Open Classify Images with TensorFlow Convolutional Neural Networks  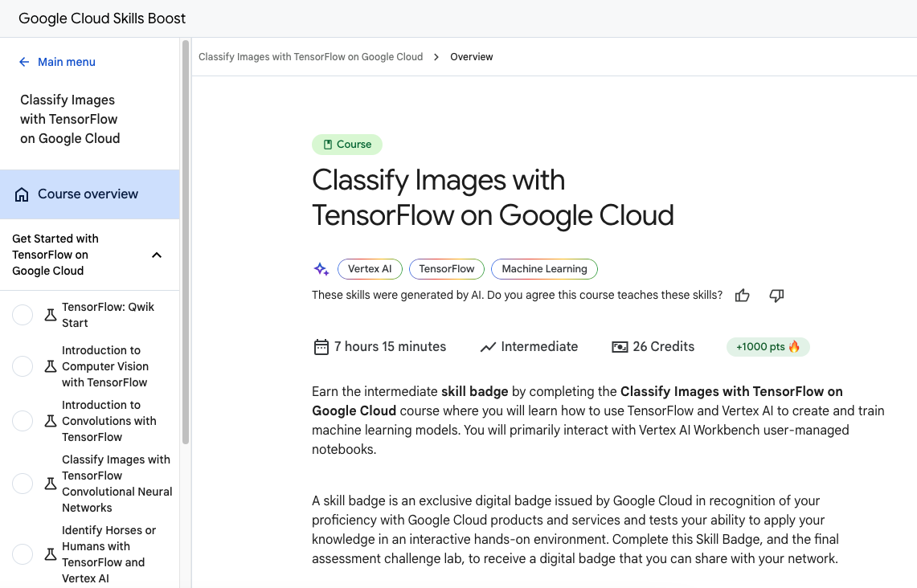(x=117, y=484)
